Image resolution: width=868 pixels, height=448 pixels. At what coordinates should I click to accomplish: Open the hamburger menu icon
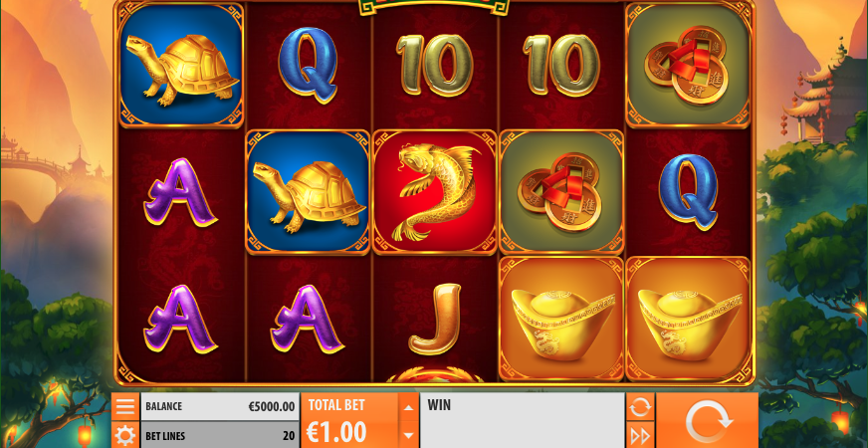[125, 407]
